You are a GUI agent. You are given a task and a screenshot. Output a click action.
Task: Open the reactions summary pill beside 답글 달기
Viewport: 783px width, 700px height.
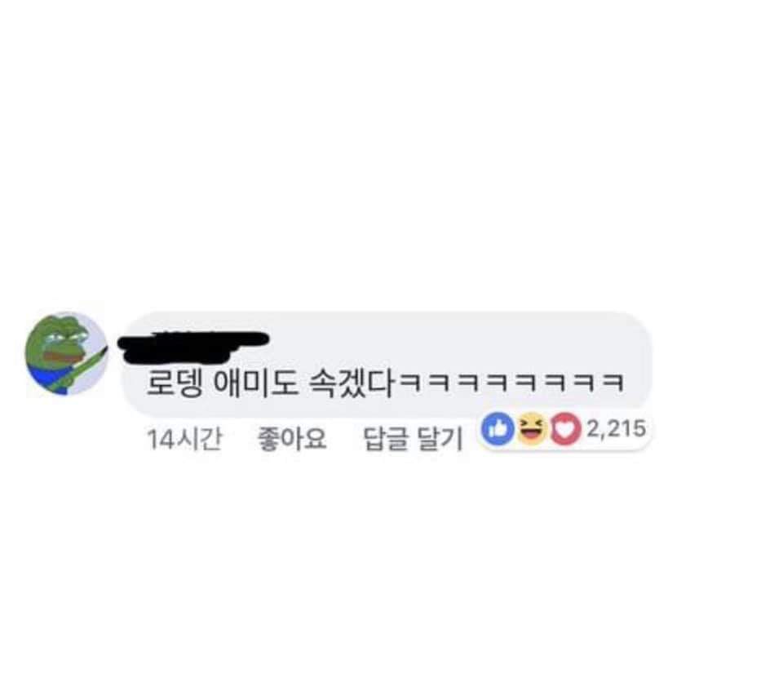pos(564,430)
